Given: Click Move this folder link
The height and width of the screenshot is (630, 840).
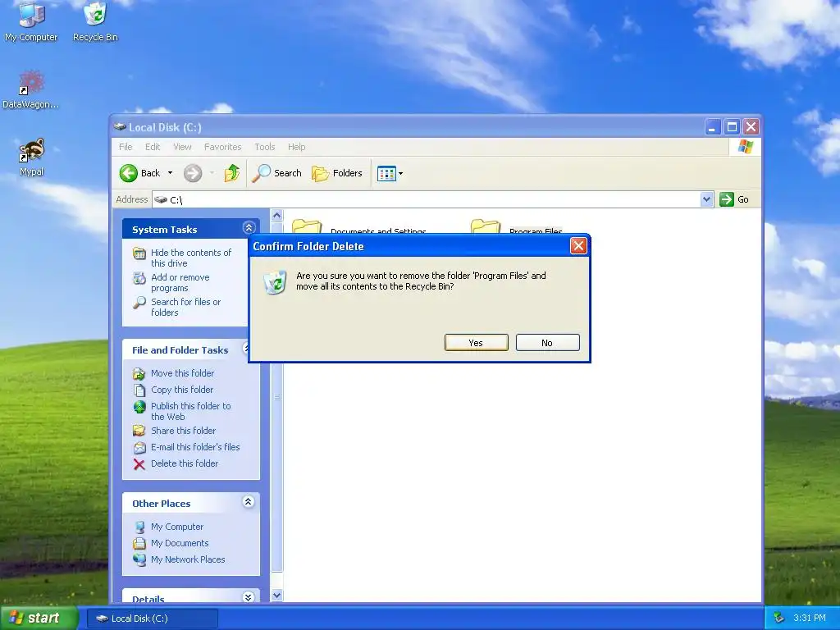Looking at the screenshot, I should [182, 373].
